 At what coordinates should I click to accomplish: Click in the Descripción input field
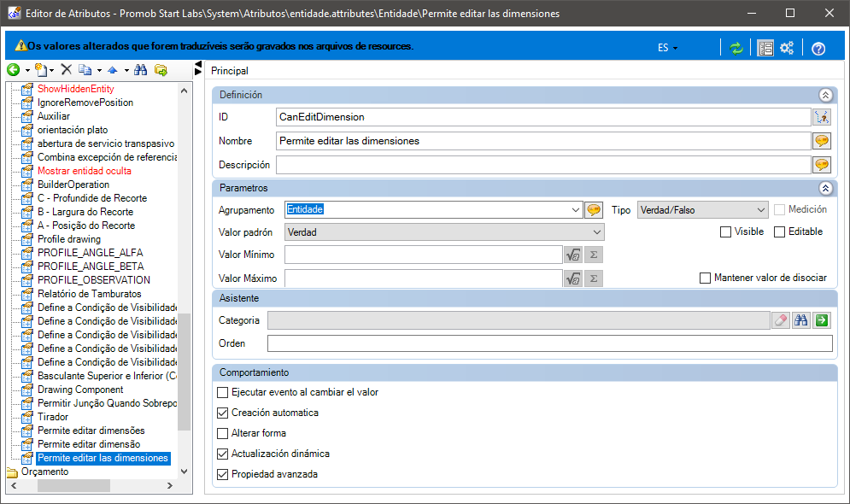tap(543, 165)
